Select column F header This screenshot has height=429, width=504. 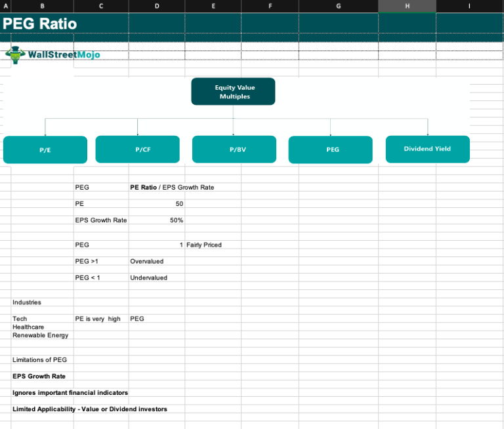270,6
